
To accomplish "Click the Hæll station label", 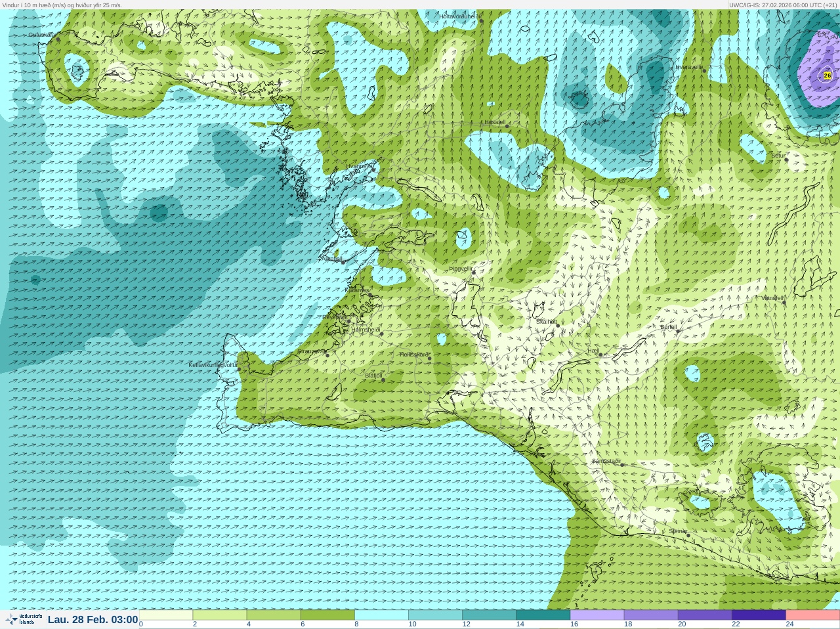I will click(x=593, y=351).
